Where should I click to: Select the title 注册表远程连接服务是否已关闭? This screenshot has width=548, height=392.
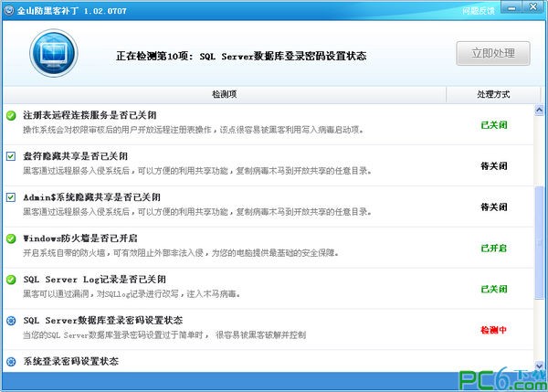point(90,115)
